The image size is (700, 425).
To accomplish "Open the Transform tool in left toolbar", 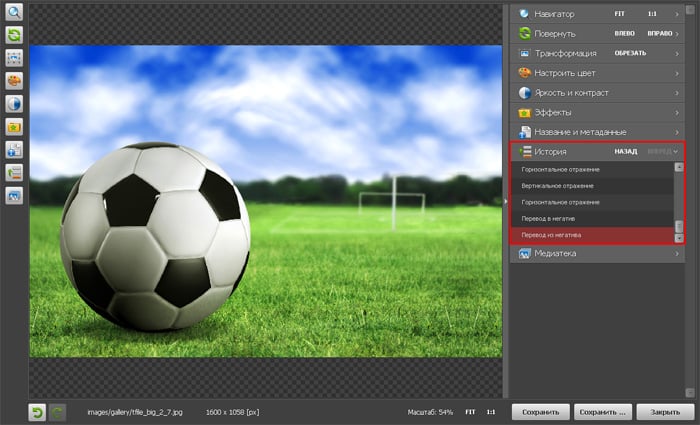I will 15,58.
